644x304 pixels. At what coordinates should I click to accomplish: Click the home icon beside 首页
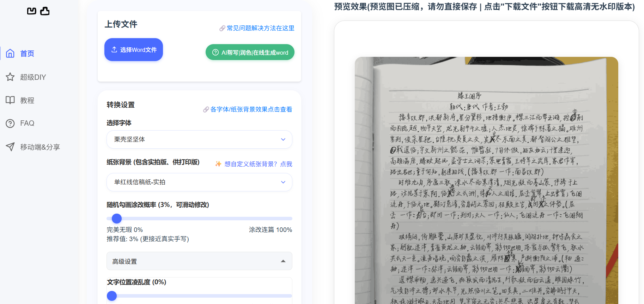pos(10,53)
